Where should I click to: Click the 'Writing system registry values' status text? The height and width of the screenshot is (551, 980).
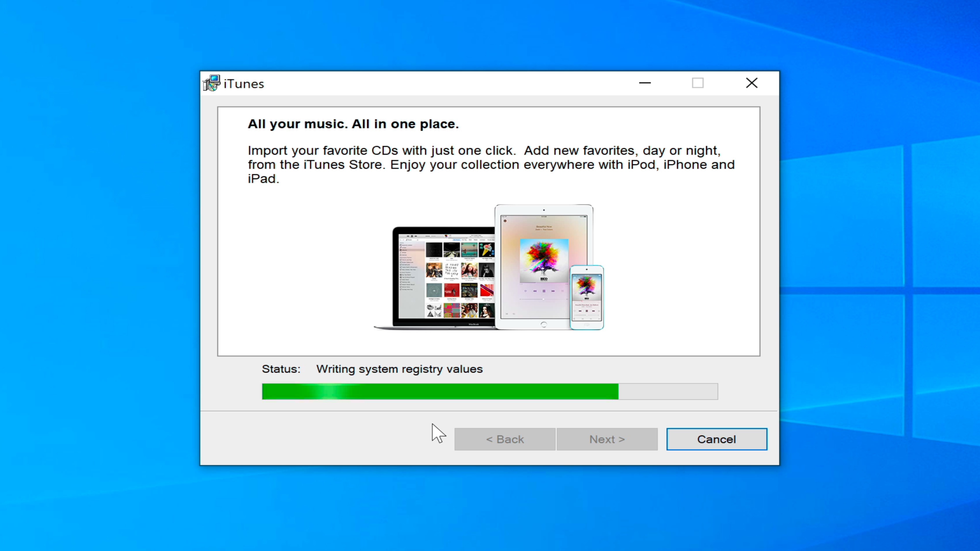[x=399, y=369]
